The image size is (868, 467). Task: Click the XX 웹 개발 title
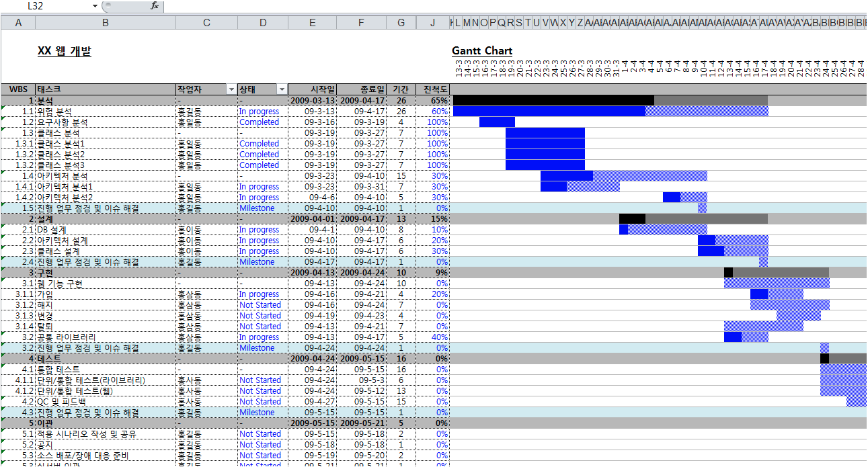tap(64, 51)
